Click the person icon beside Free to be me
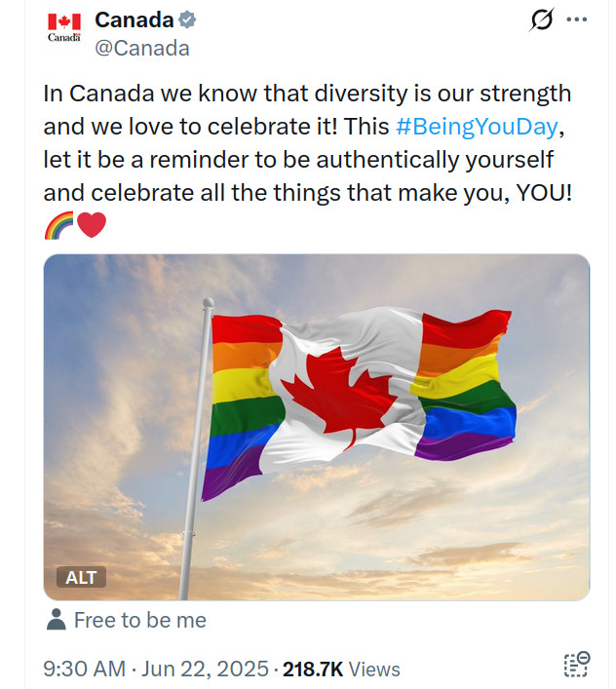616x689 pixels. [57, 620]
